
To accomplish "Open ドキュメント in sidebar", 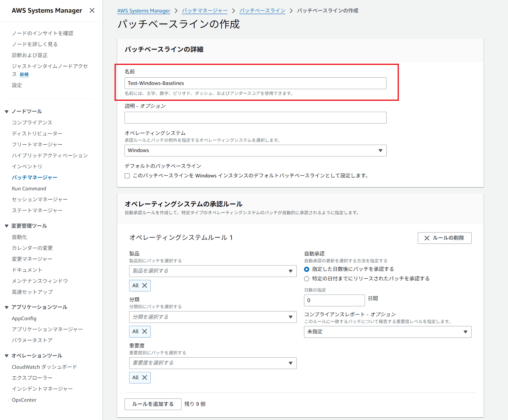I will coord(27,270).
